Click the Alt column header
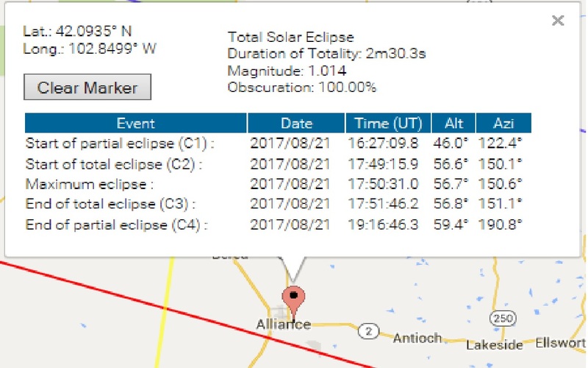This screenshot has width=588, height=368. pyautogui.click(x=453, y=123)
